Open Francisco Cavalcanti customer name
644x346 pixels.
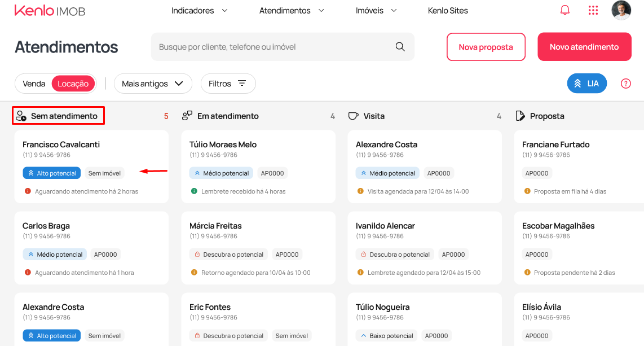click(x=61, y=144)
